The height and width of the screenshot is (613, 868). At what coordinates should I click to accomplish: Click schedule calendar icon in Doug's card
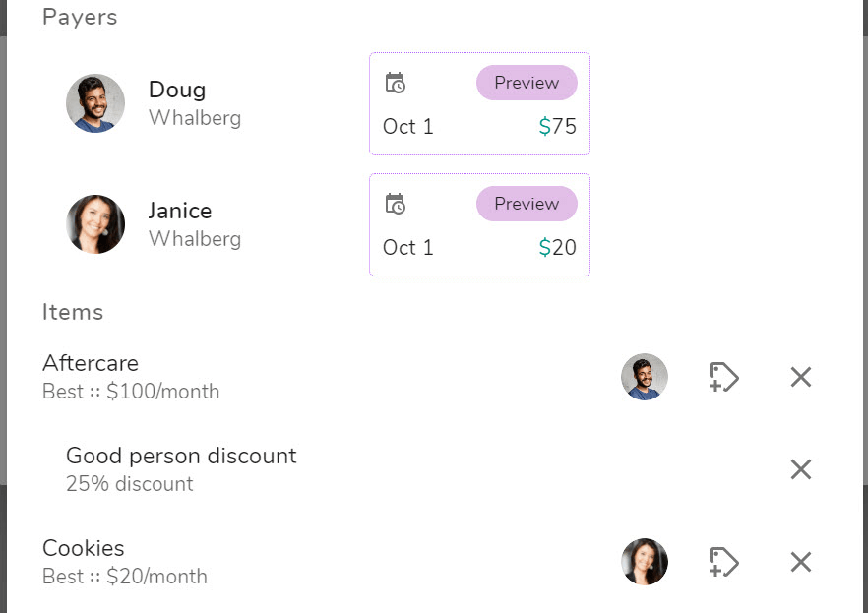396,83
